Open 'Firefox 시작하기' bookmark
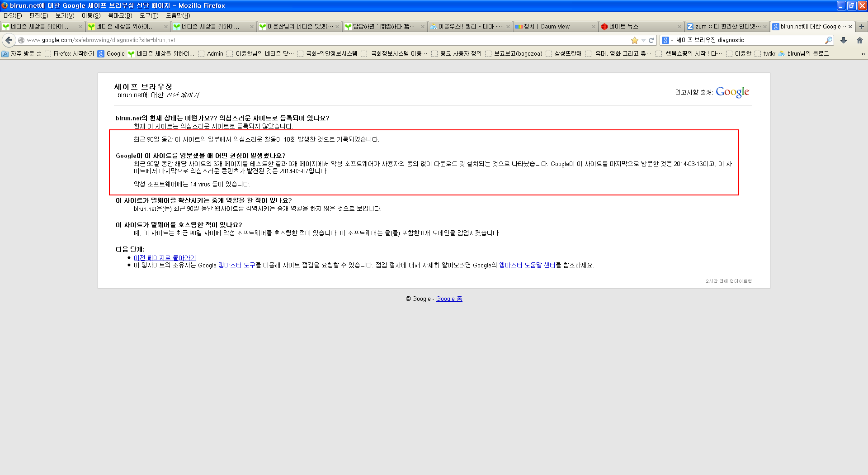This screenshot has height=475, width=868. pyautogui.click(x=70, y=54)
